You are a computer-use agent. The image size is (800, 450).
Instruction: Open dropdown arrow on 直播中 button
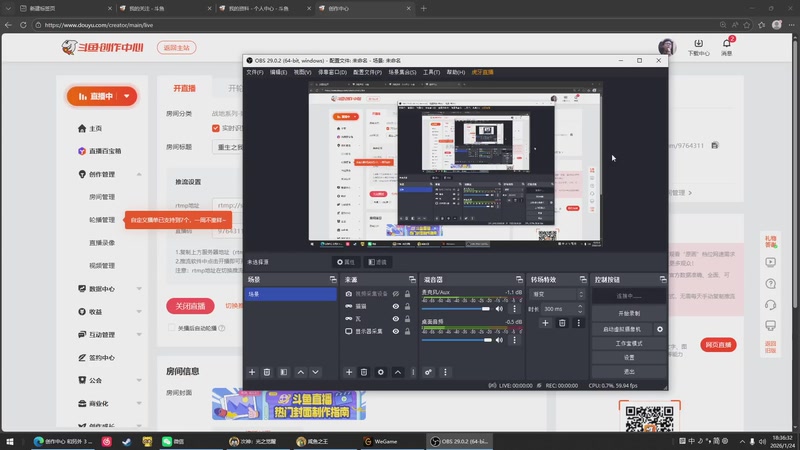[x=127, y=96]
